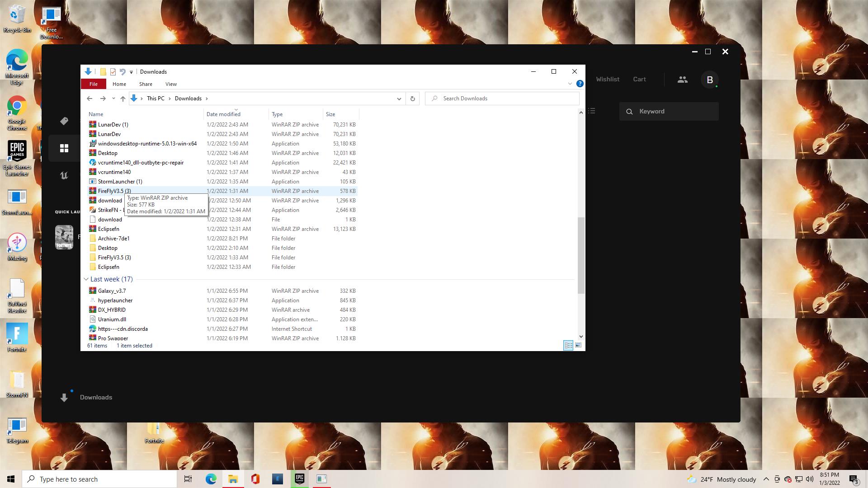Screen dimensions: 868x488
Task: Click Explorer refresh button
Action: [412, 99]
